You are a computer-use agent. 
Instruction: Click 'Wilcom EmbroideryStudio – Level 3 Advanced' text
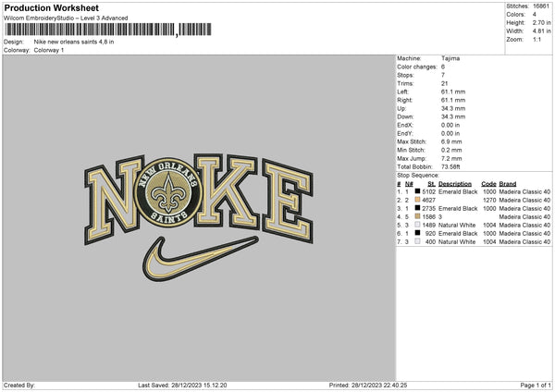coord(66,18)
